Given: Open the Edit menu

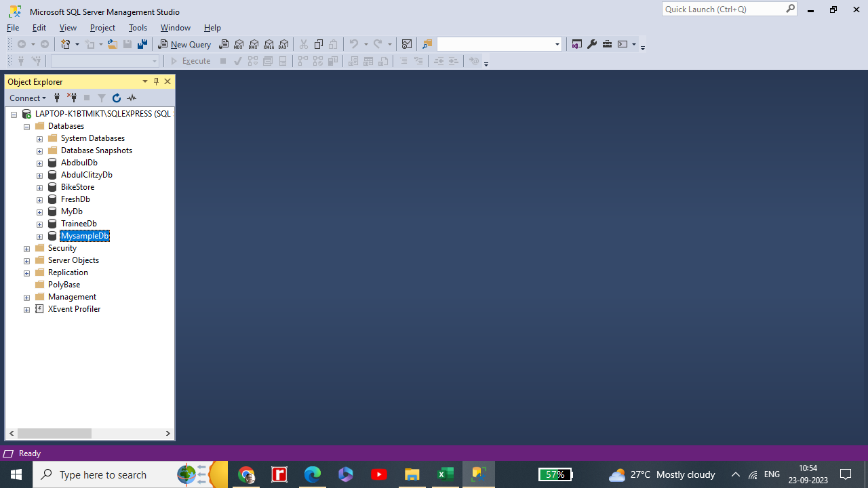Looking at the screenshot, I should (39, 28).
